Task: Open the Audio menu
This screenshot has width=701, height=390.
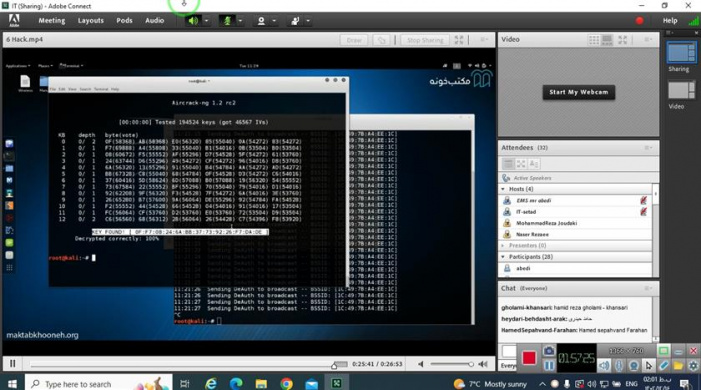Action: (154, 21)
